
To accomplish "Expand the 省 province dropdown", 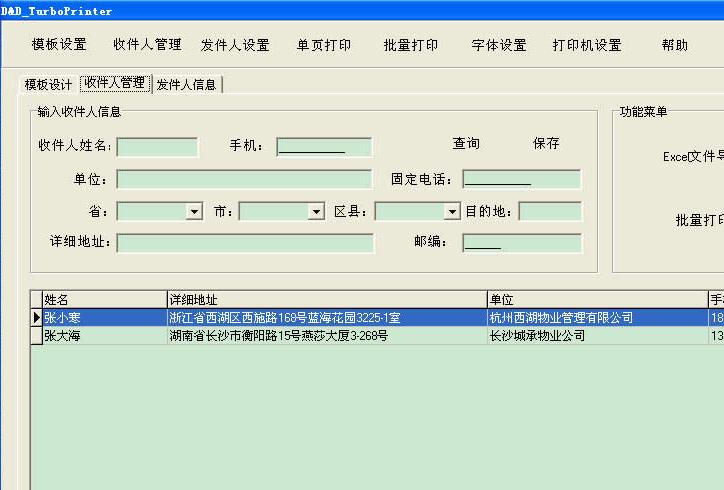I will click(194, 212).
